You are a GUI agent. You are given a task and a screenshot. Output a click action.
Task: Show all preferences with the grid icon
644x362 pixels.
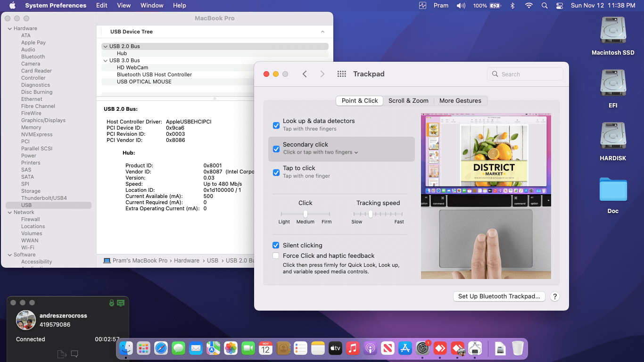342,74
